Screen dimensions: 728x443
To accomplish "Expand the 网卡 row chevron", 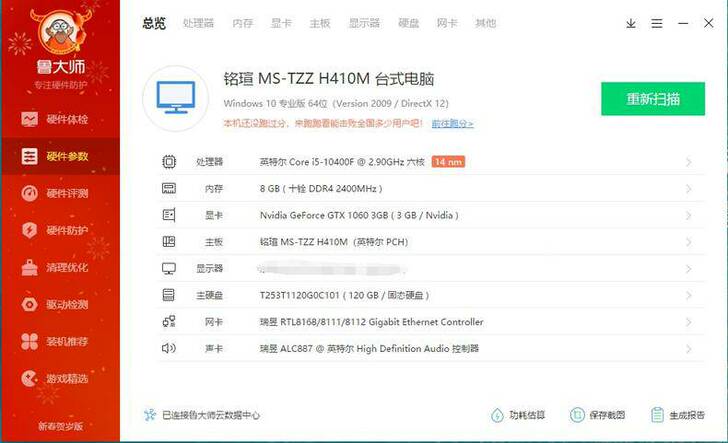I will coord(689,322).
